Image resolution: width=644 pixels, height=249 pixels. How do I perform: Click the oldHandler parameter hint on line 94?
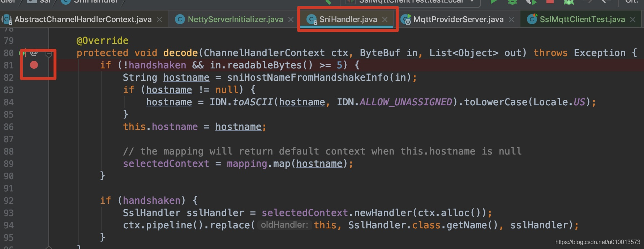(x=284, y=225)
